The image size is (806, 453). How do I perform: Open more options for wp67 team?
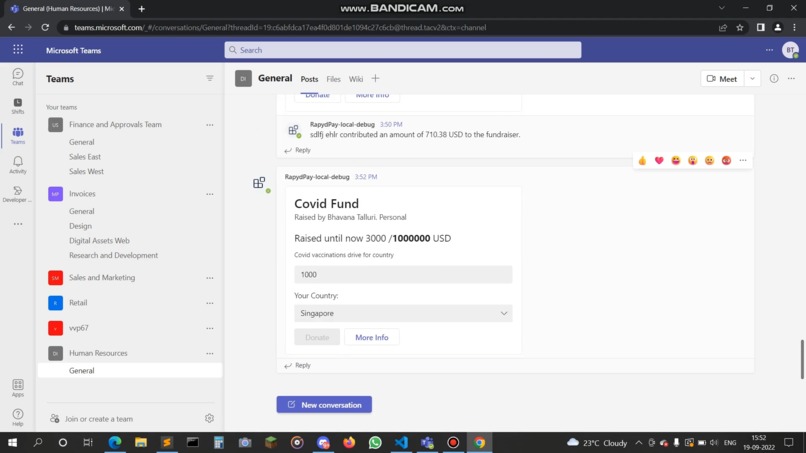tap(210, 329)
